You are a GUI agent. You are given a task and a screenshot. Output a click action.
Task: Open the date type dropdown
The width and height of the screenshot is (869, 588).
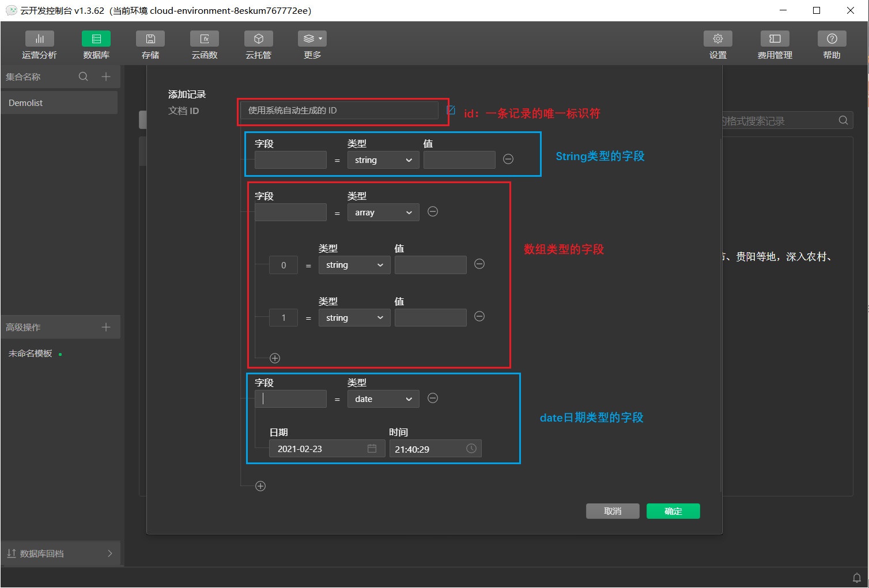pos(383,399)
